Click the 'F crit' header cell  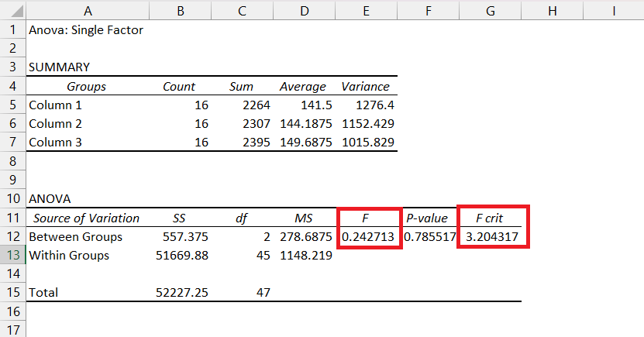[x=489, y=218]
